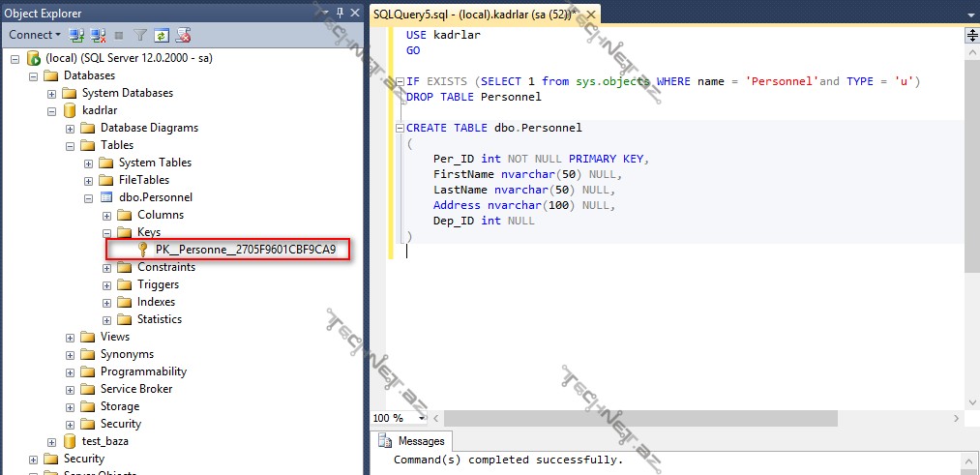Click the Disconnect server icon
This screenshot has width=980, height=475.
pyautogui.click(x=98, y=35)
